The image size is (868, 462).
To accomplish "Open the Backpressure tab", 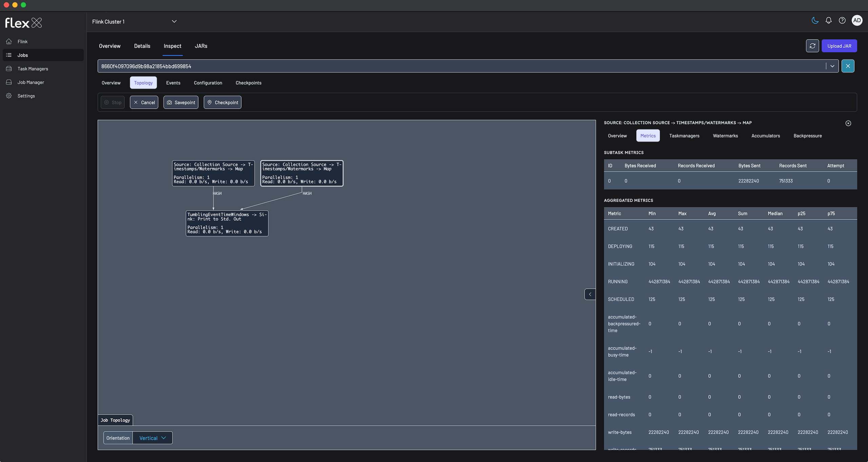I will [807, 136].
